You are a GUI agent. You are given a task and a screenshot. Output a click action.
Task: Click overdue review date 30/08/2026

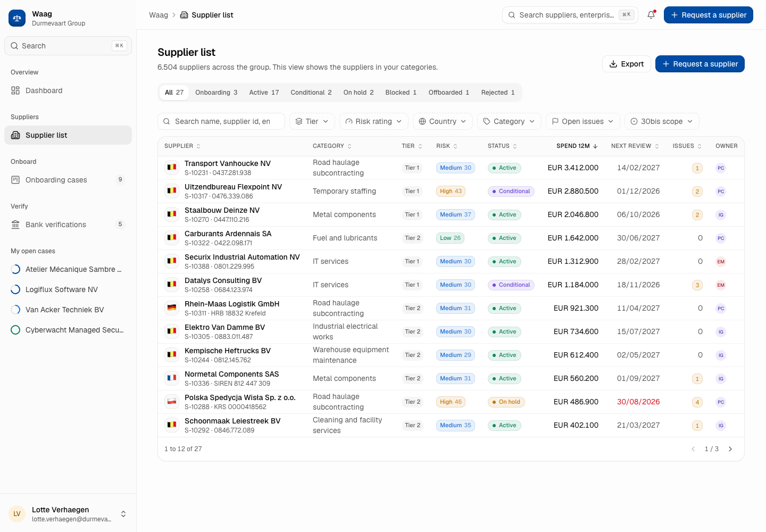pos(638,402)
